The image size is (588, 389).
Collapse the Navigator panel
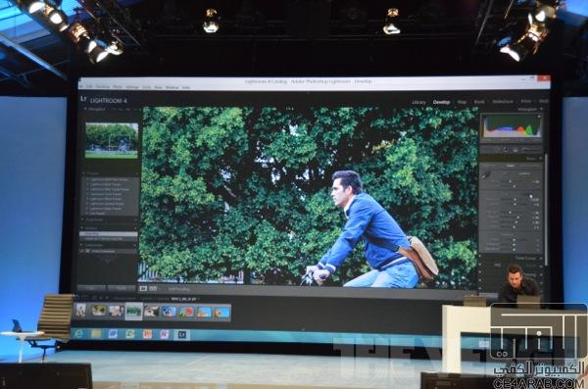(x=85, y=109)
